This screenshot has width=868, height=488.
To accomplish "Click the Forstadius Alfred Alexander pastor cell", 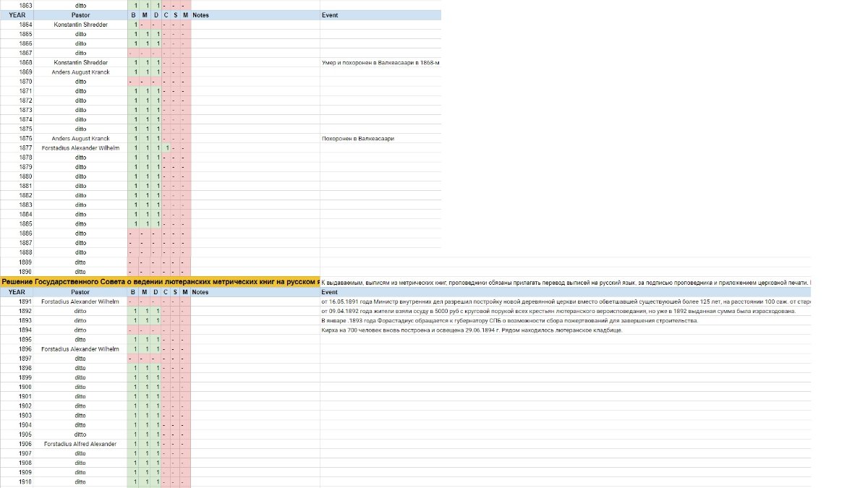I will tap(80, 444).
